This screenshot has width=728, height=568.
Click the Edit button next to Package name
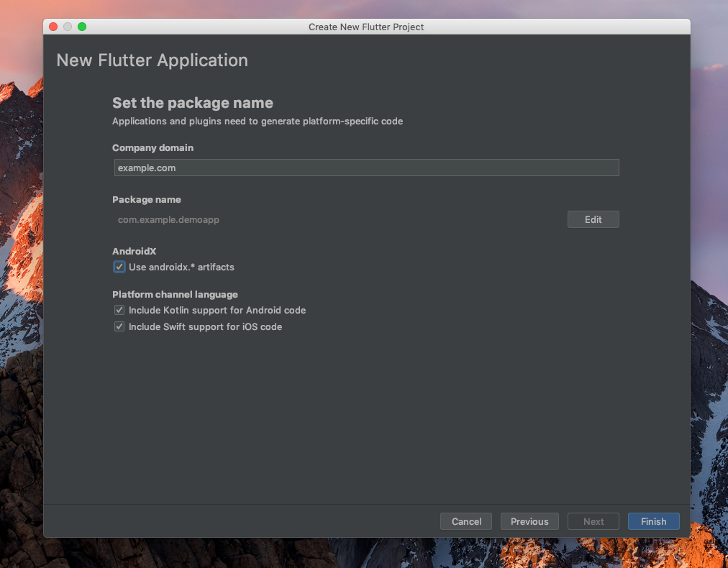[593, 219]
